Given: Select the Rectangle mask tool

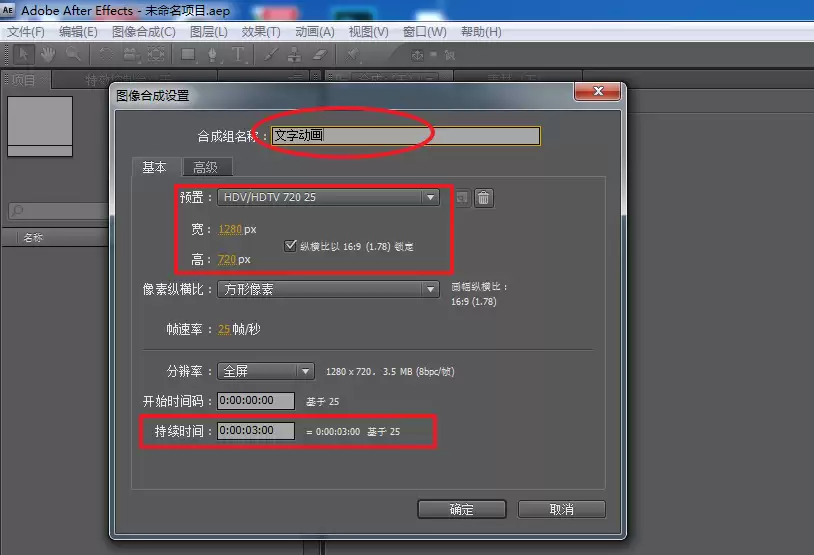Looking at the screenshot, I should click(188, 54).
